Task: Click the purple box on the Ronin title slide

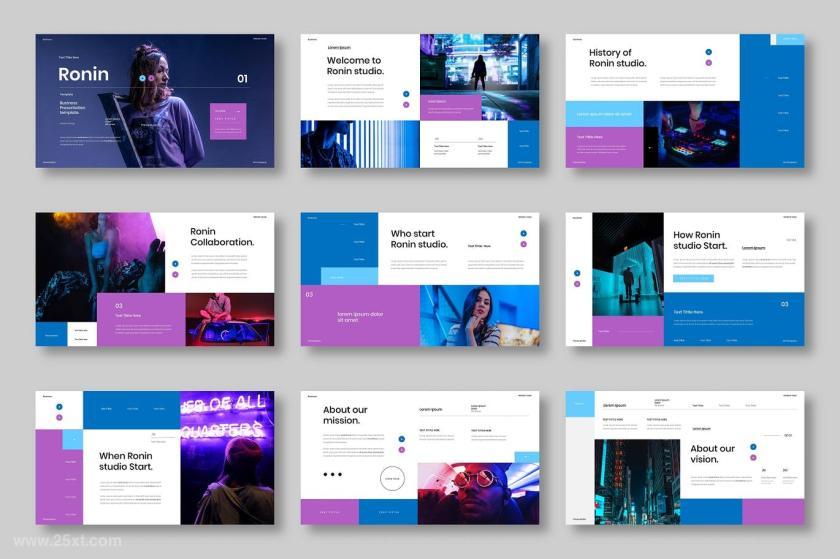Action: tap(228, 121)
